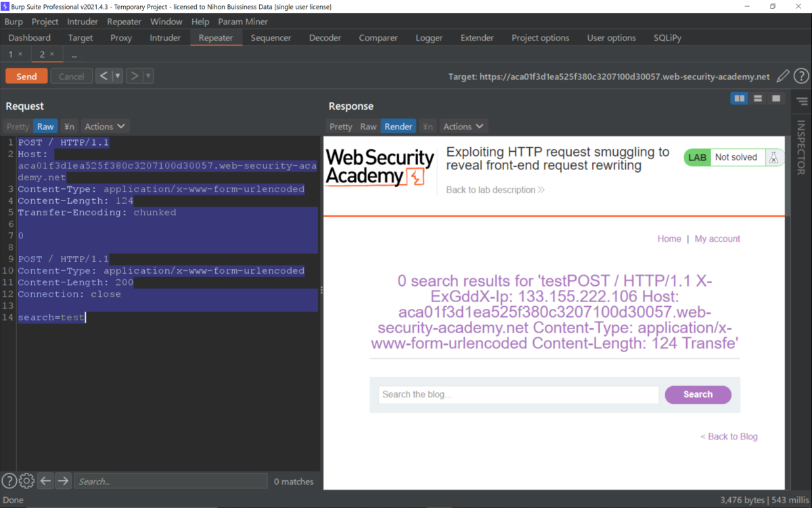Image resolution: width=812 pixels, height=508 pixels.
Task: Switch Response view to Pretty
Action: coord(341,127)
